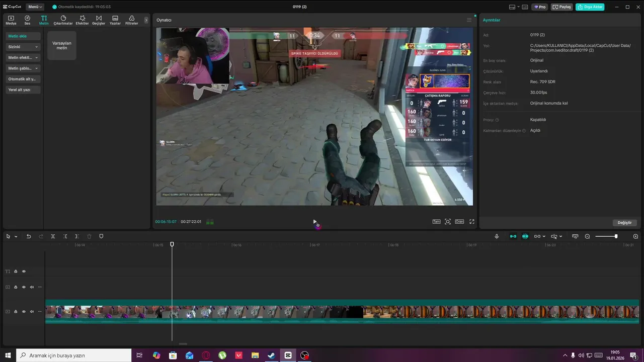
Task: Add the Varsayılan metin text preset
Action: [x=62, y=46]
